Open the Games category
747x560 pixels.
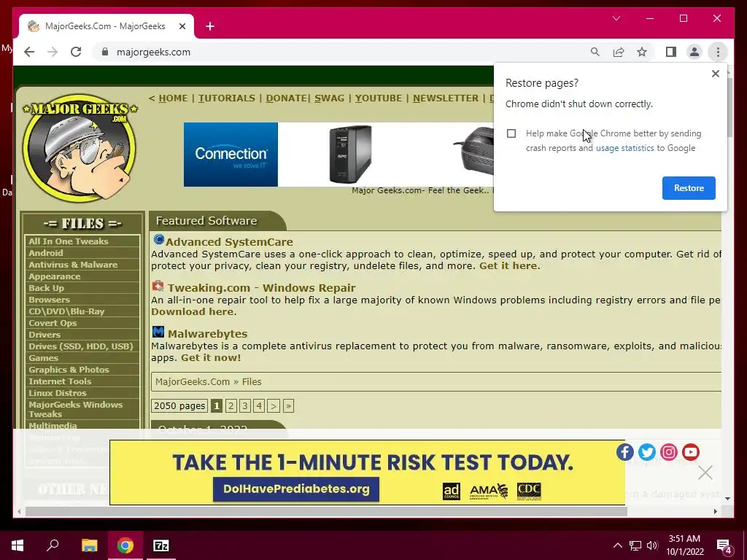pyautogui.click(x=43, y=358)
